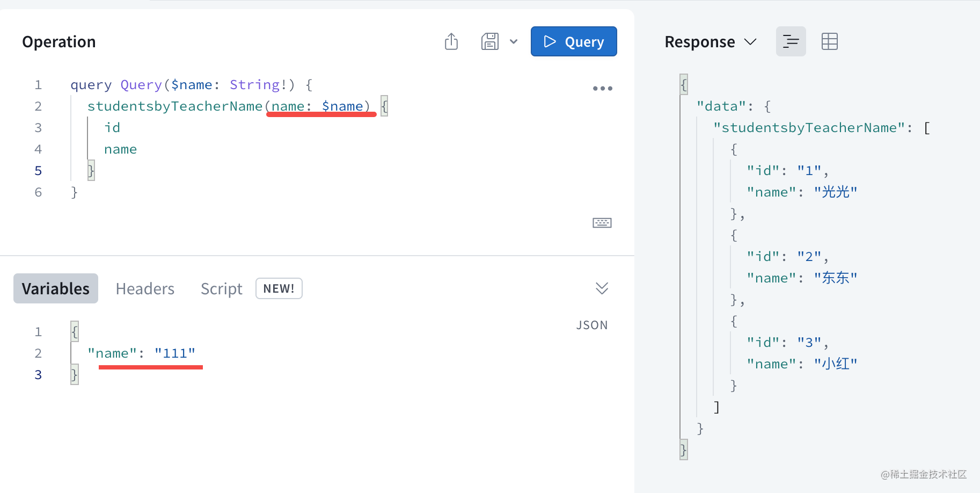
Task: Click the play icon inside Query button
Action: click(550, 41)
